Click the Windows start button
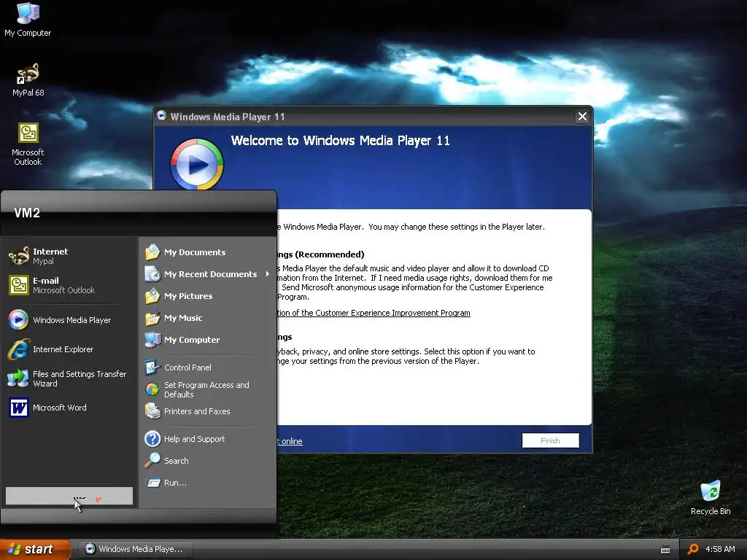The width and height of the screenshot is (747, 560). [36, 549]
